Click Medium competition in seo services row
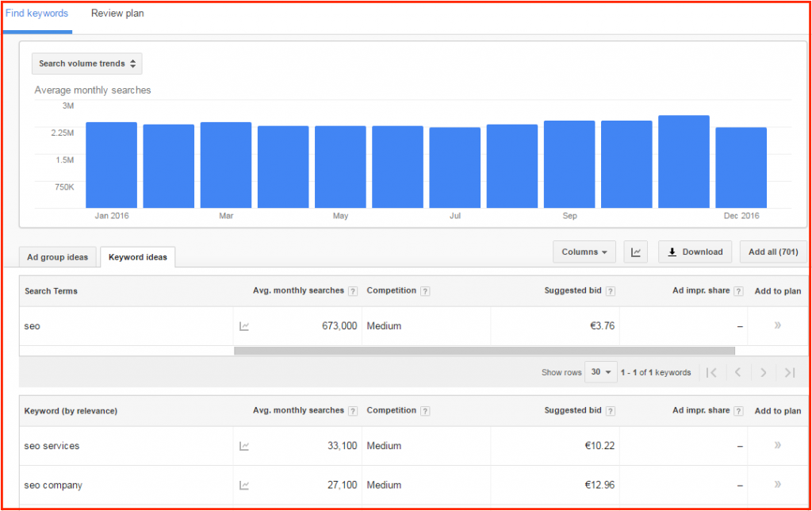Screen dimensions: 812x511 pos(384,446)
